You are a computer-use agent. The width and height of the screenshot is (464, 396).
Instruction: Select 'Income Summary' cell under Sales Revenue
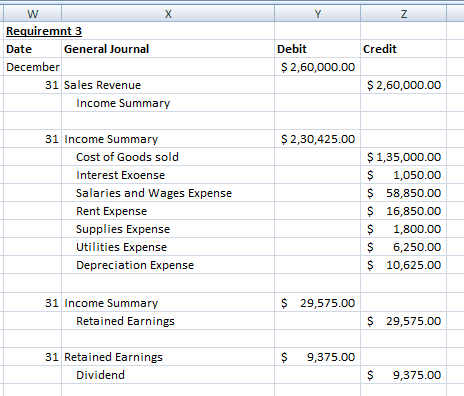[x=168, y=103]
